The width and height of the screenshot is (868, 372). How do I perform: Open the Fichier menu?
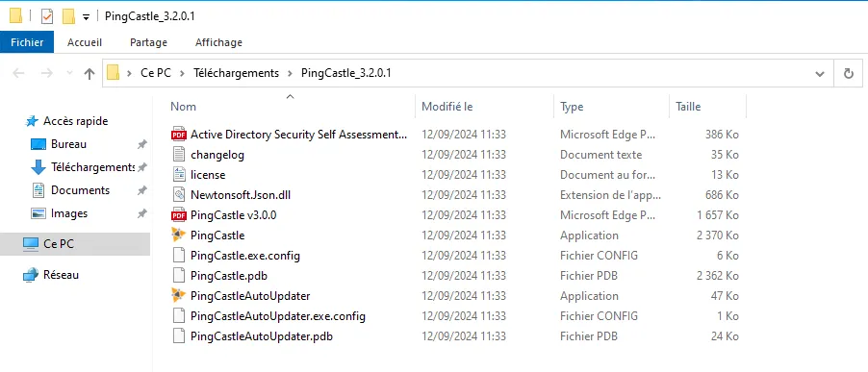coord(27,42)
